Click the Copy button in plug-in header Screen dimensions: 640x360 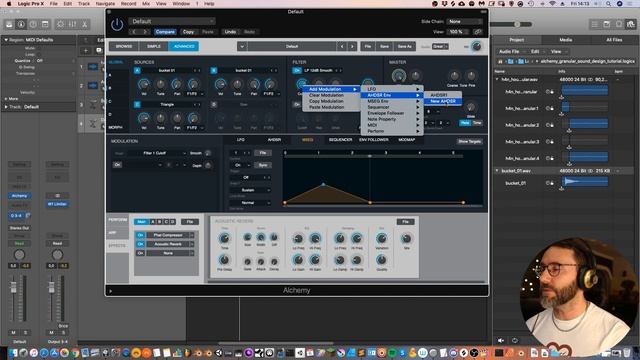[x=188, y=32]
